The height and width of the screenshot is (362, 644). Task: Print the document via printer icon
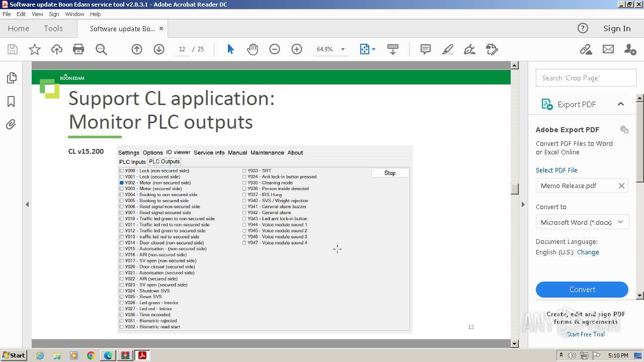[x=78, y=49]
